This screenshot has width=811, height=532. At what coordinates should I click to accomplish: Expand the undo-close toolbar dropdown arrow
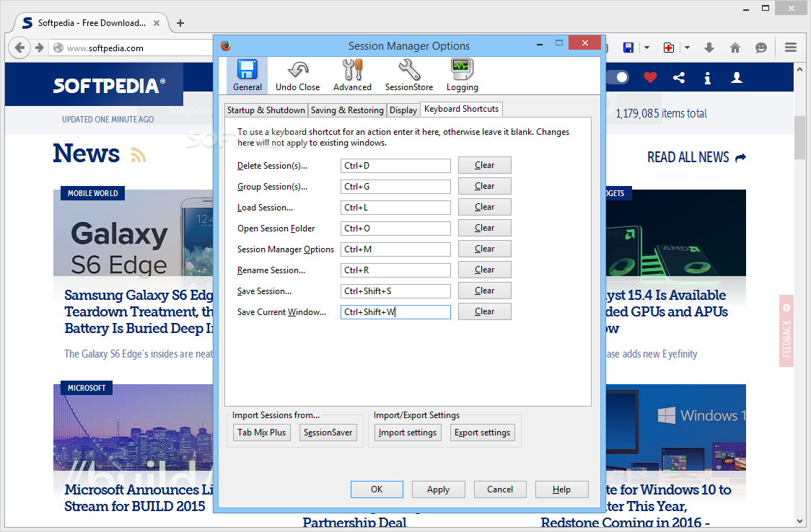click(x=687, y=48)
